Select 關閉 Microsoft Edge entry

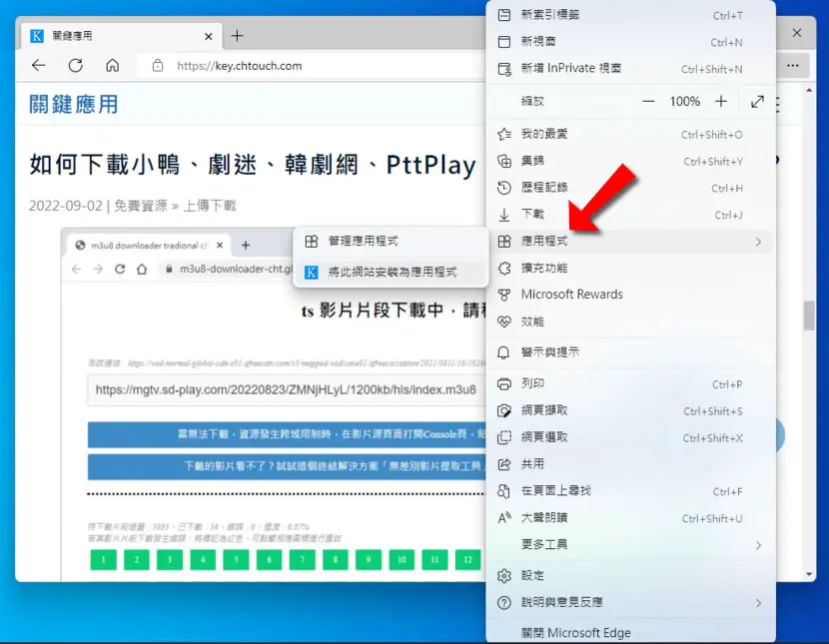tap(630, 632)
